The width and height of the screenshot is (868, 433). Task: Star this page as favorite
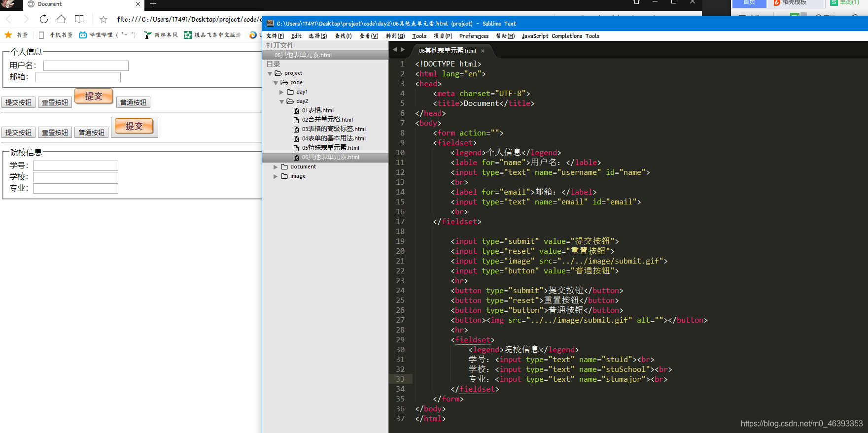104,20
